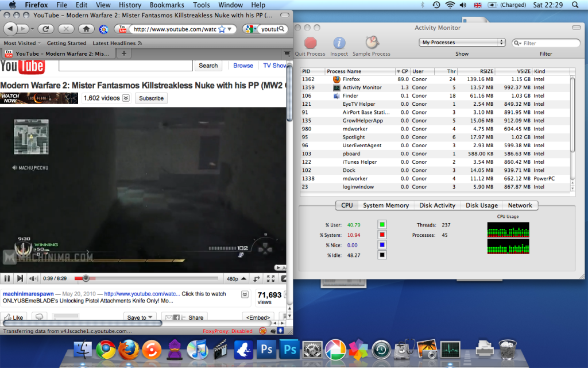The image size is (588, 368).
Task: Open the Tools menu
Action: (x=202, y=5)
